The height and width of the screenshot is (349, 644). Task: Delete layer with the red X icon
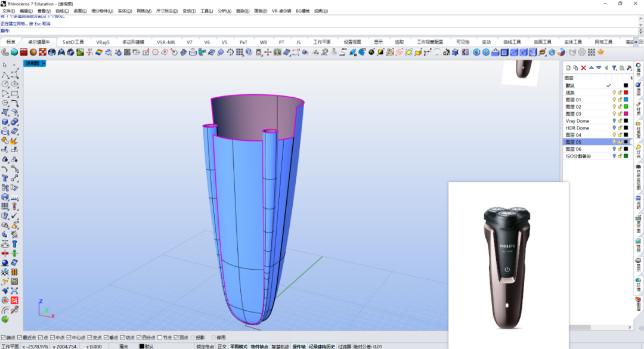click(x=584, y=68)
